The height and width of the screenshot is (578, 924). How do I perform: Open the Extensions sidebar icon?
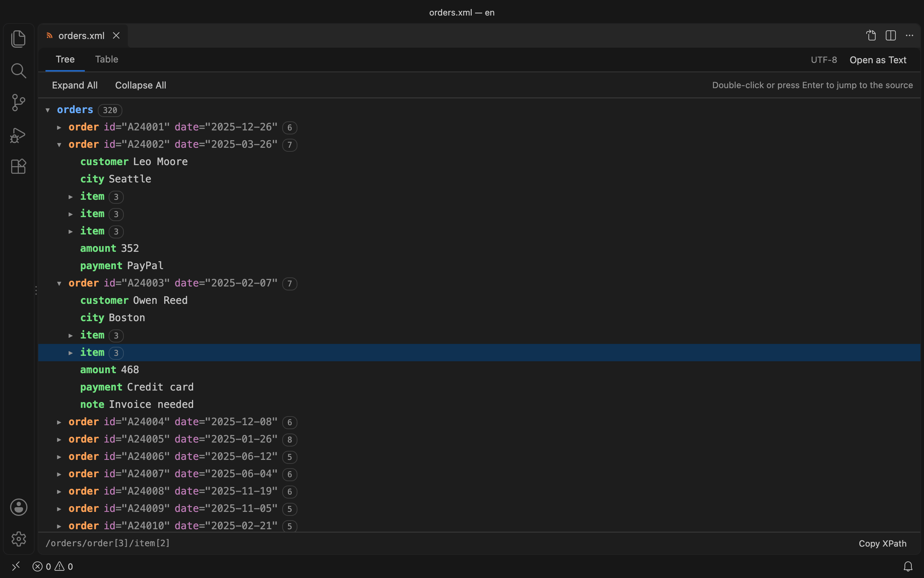(18, 166)
